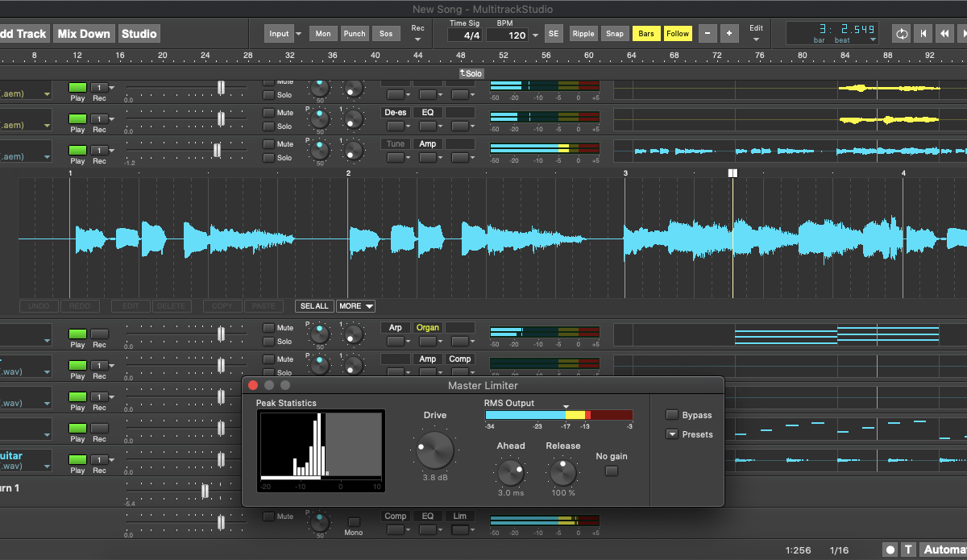Zoom out with the minus button
Viewport: 967px width, 560px height.
(708, 34)
